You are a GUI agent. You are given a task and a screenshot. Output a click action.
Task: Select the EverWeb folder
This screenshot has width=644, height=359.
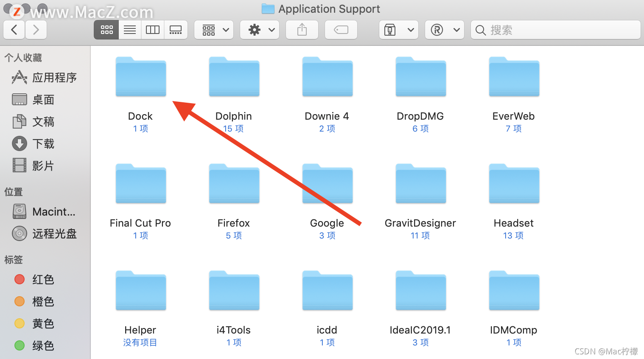(x=514, y=77)
